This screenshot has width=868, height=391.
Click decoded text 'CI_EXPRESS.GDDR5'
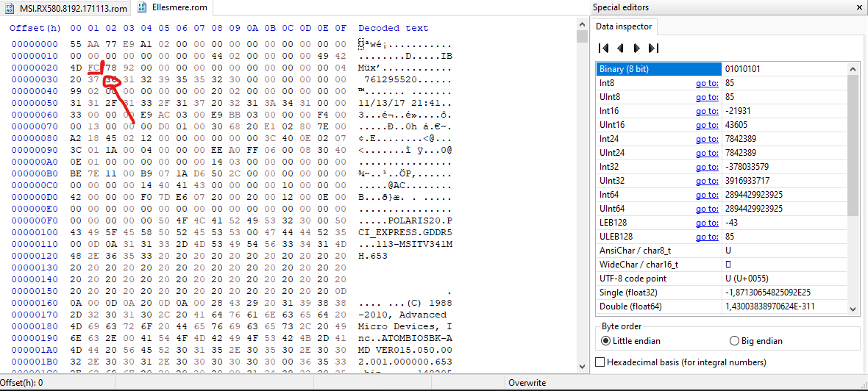[405, 232]
